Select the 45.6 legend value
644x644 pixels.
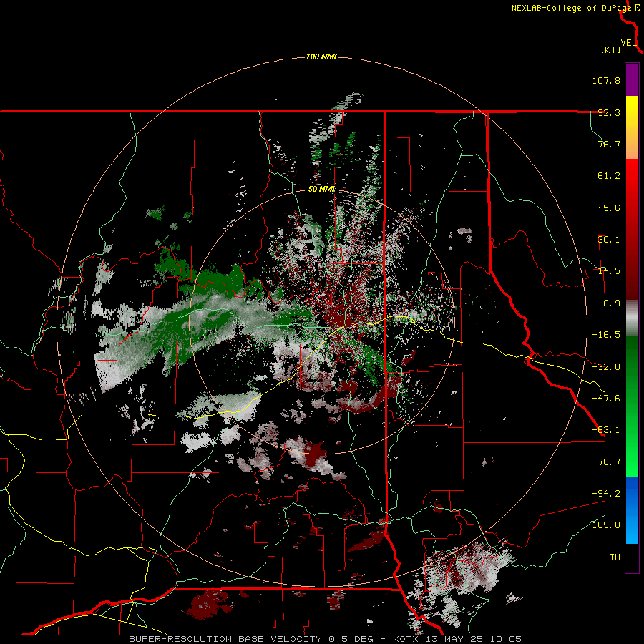pyautogui.click(x=609, y=208)
